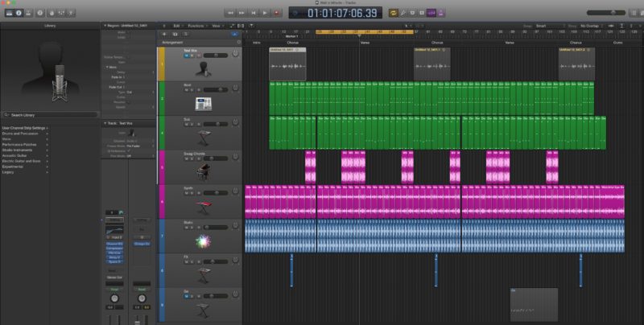This screenshot has width=644, height=325.
Task: Click the red Record button
Action: click(276, 13)
